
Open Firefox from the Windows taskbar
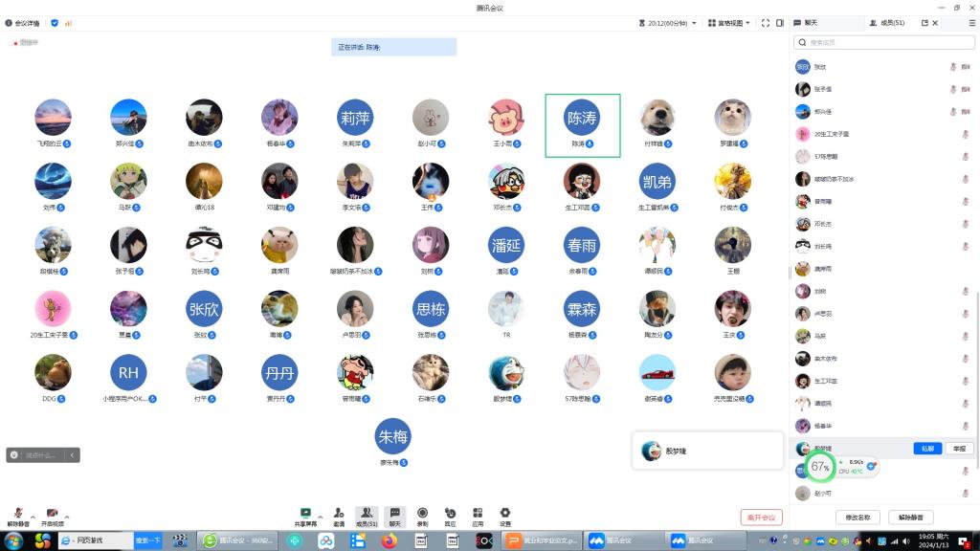[x=389, y=541]
